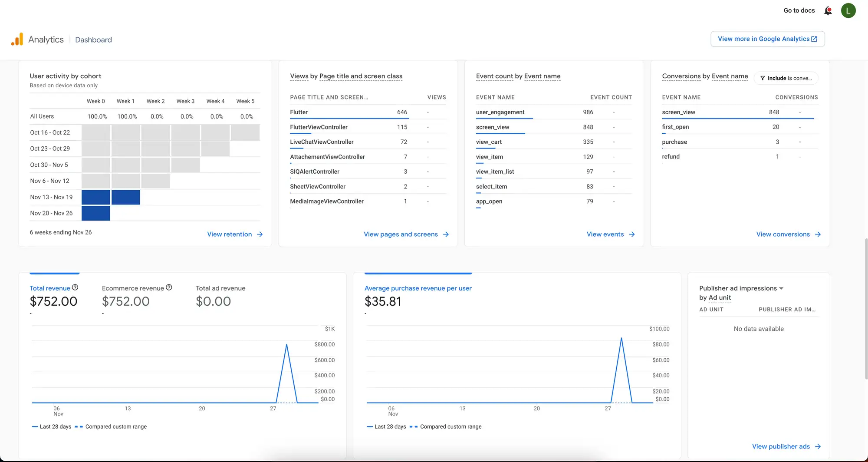Image resolution: width=868 pixels, height=462 pixels.
Task: Click the arrow beside View retention
Action: coord(260,234)
